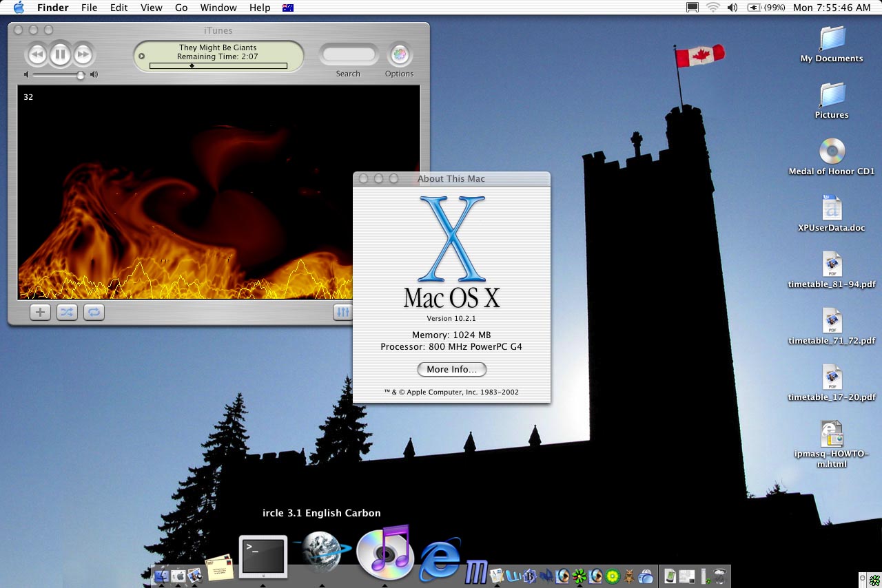Open the View menu
The height and width of the screenshot is (588, 882).
point(152,8)
